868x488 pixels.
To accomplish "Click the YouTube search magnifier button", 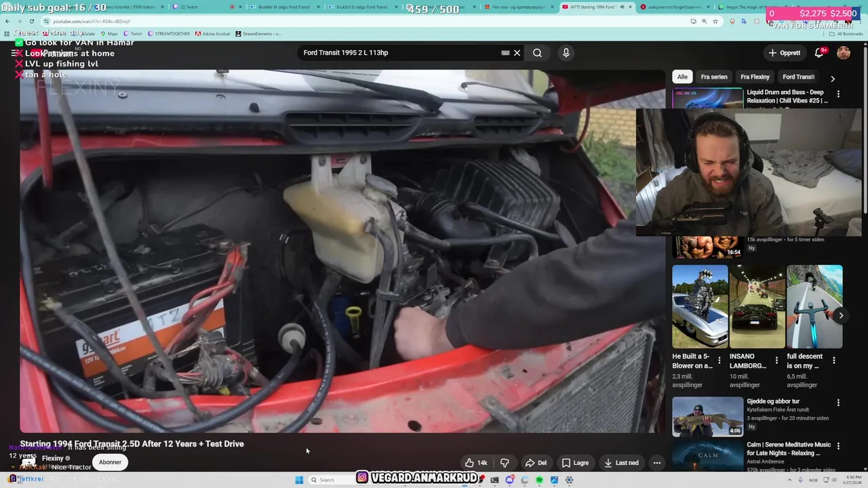I will (537, 53).
